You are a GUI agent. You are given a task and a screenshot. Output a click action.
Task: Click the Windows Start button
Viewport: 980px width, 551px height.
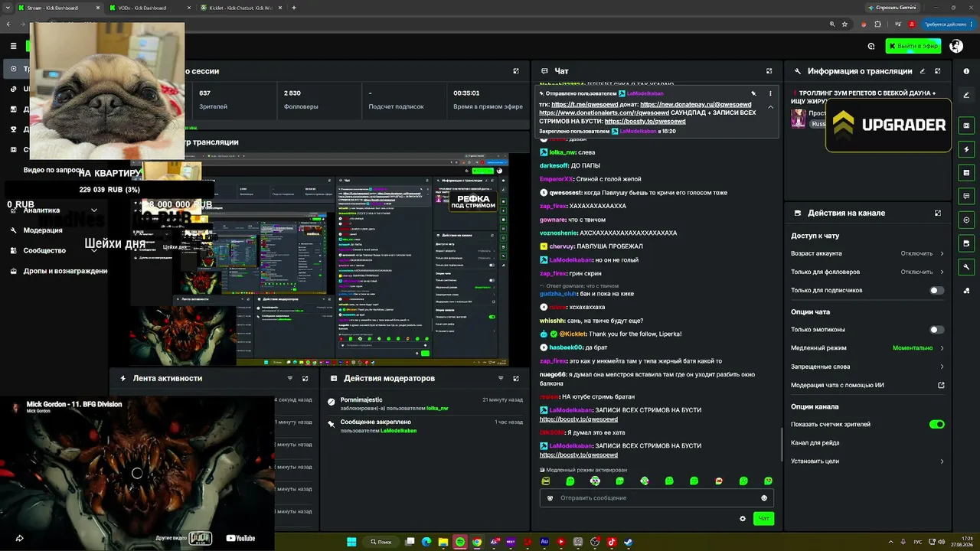tap(351, 542)
